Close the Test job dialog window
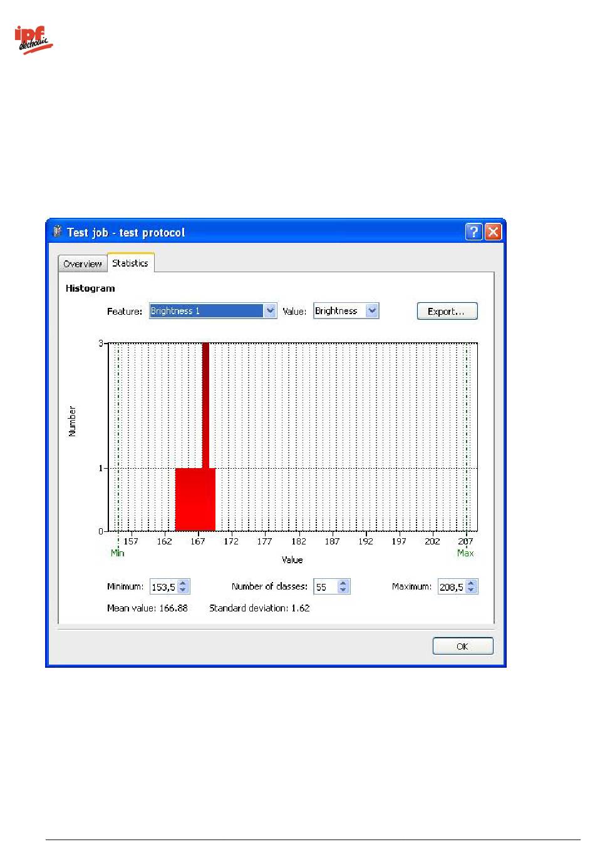 494,232
